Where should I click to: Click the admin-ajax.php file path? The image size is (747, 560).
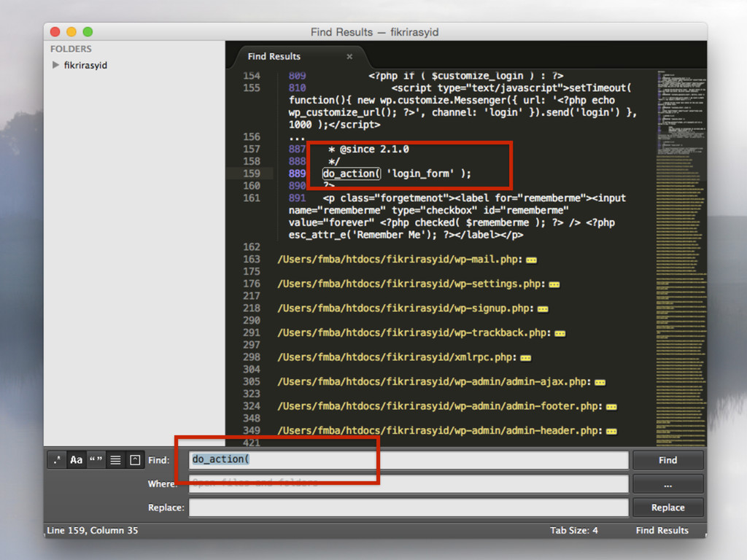tap(434, 382)
